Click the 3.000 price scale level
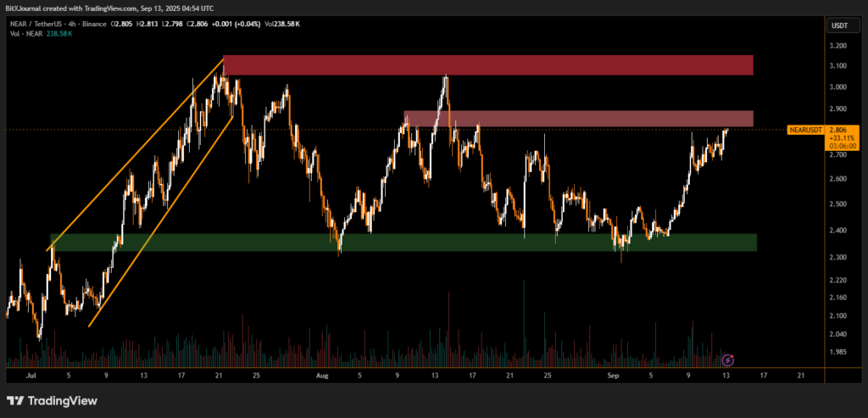The width and height of the screenshot is (868, 418). [839, 87]
